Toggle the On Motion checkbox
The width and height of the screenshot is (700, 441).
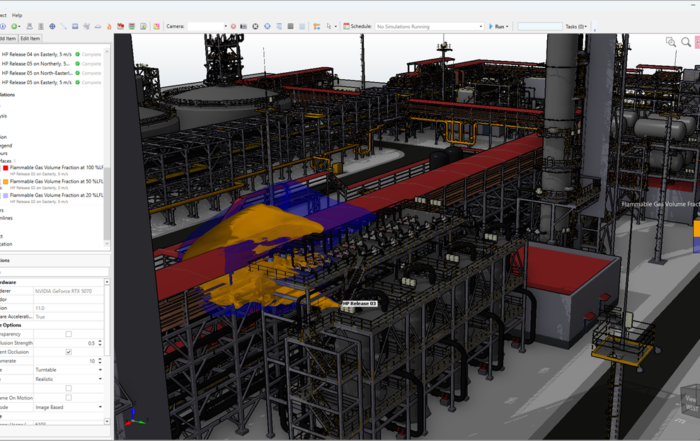point(68,397)
